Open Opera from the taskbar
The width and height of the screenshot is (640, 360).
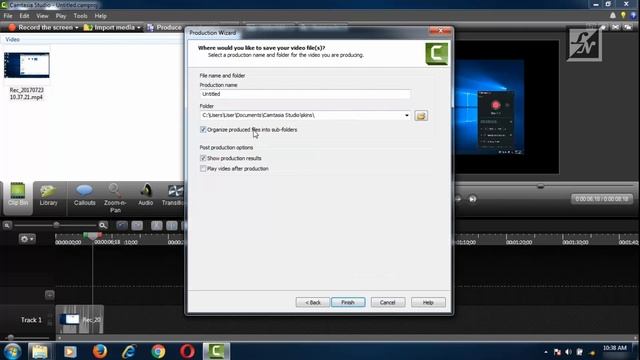point(187,351)
